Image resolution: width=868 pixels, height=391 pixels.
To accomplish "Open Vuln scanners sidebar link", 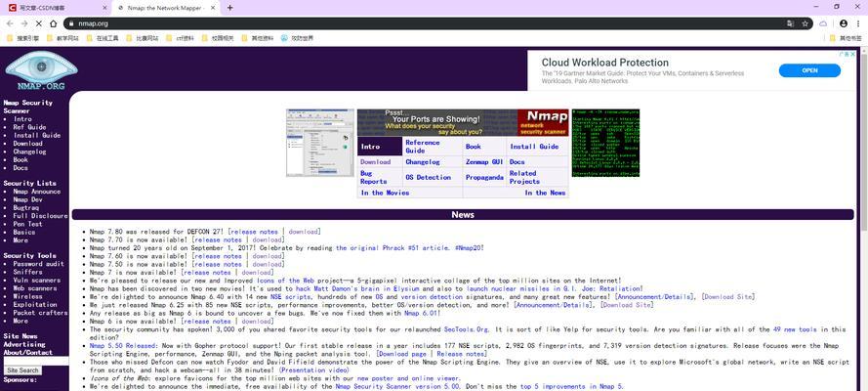I will 37,281.
